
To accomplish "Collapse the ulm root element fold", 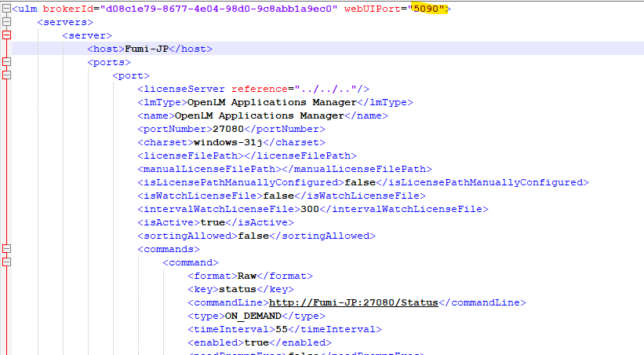I will (x=7, y=9).
